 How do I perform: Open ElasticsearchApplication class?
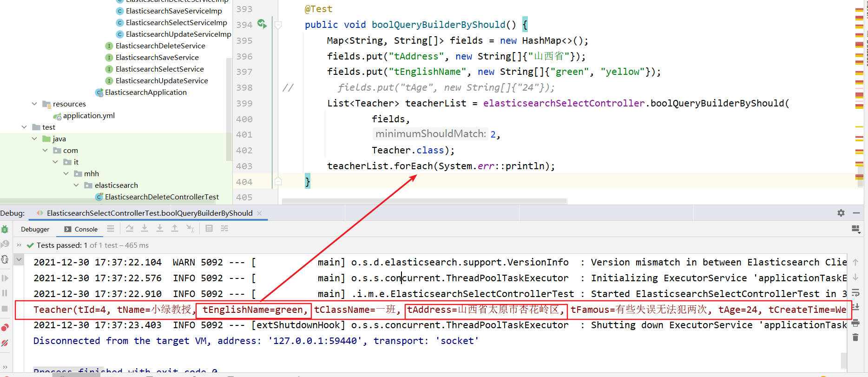click(145, 92)
